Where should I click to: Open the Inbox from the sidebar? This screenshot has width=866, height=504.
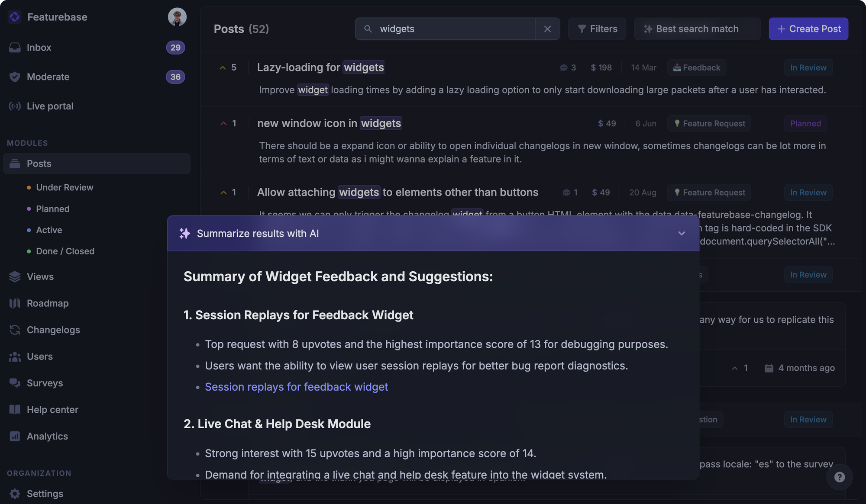[x=39, y=48]
